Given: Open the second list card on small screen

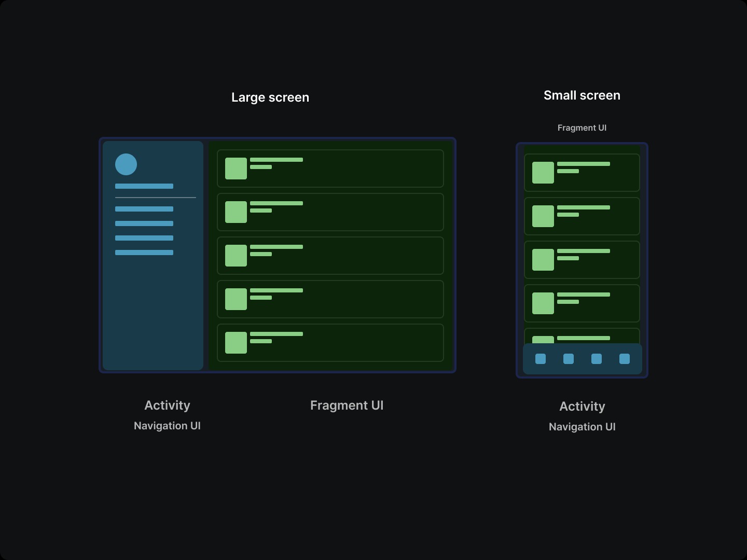Looking at the screenshot, I should 582,216.
